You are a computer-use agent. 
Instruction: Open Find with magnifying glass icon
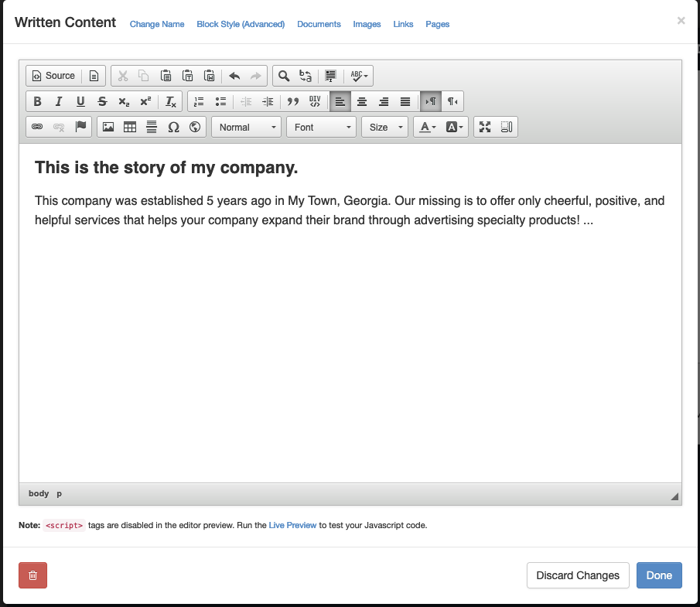point(284,76)
